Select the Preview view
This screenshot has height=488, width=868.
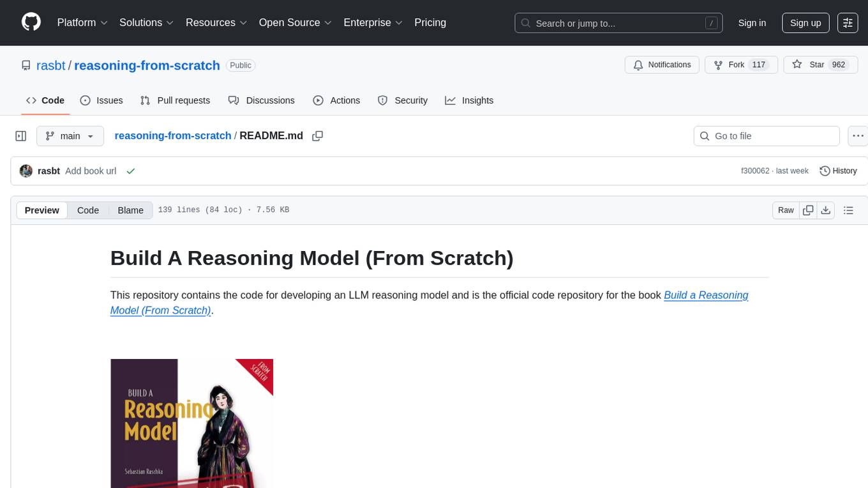coord(42,210)
